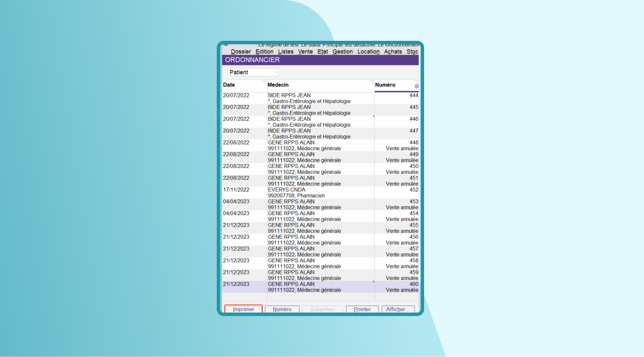
Task: Click the Pointer button
Action: [x=362, y=309]
